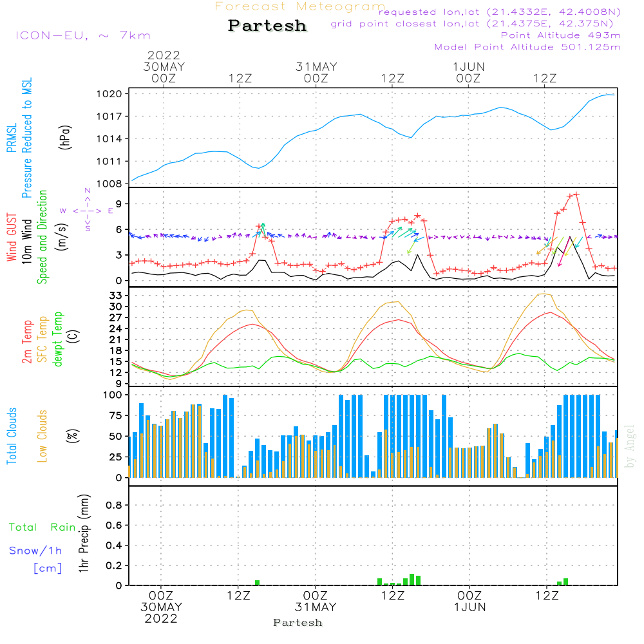Click the dewpt Temp axis label

57,339
